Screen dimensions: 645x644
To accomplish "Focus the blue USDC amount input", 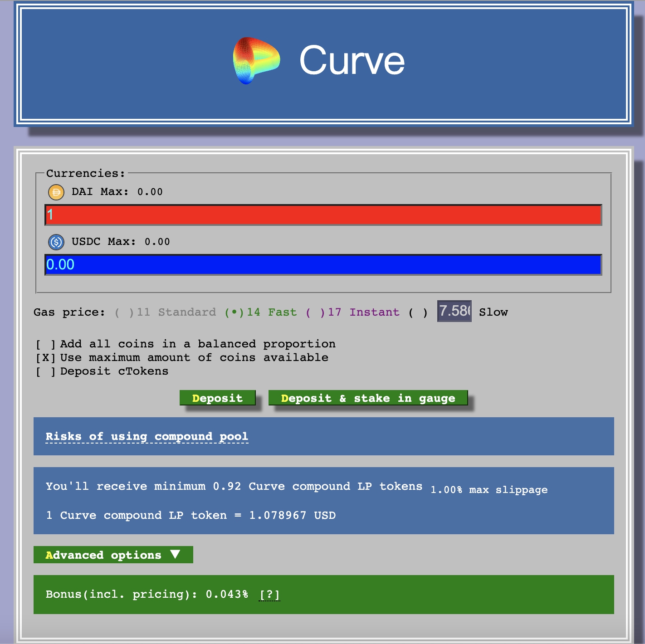I will tap(323, 265).
